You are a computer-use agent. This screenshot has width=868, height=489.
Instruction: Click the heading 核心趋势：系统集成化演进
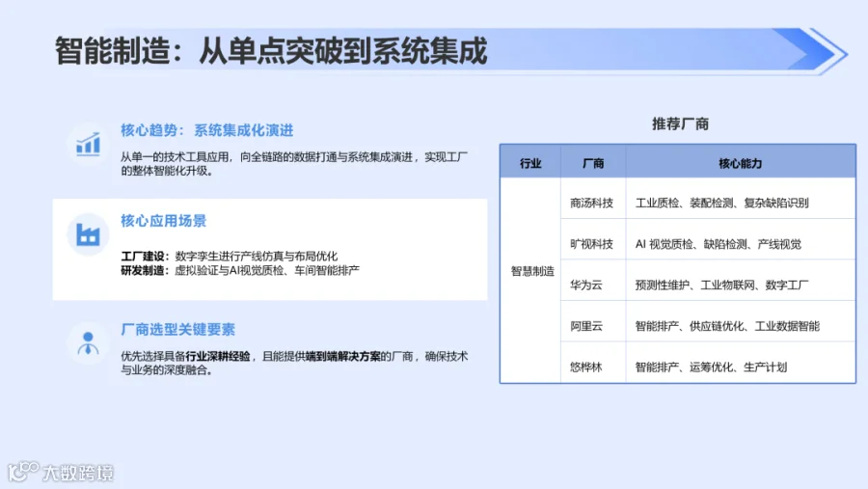tap(207, 130)
